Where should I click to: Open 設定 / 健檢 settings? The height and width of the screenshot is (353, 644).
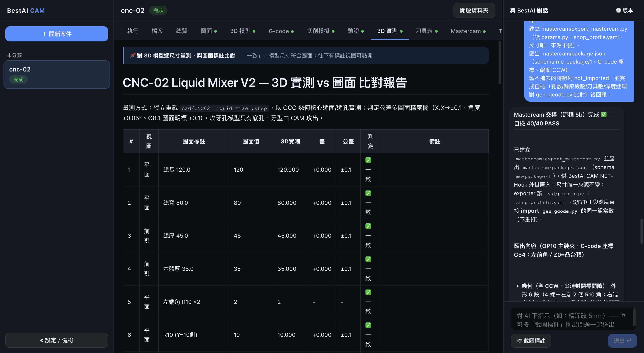[x=57, y=340]
